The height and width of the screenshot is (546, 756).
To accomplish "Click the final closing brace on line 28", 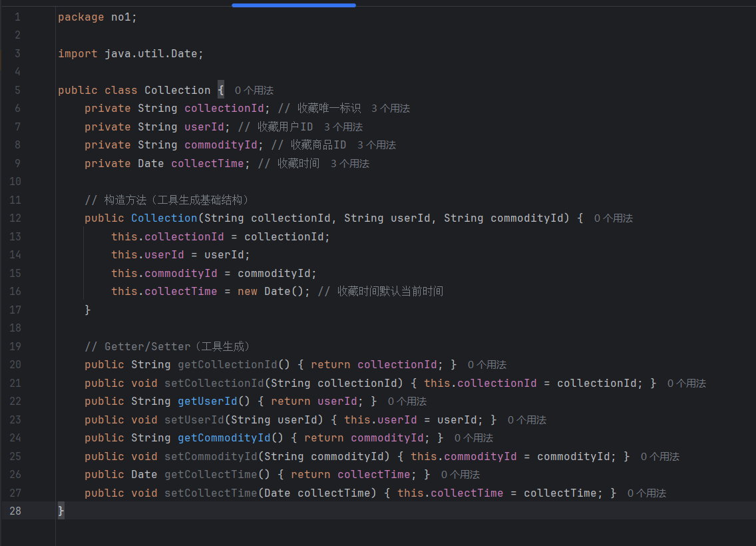I will 61,511.
